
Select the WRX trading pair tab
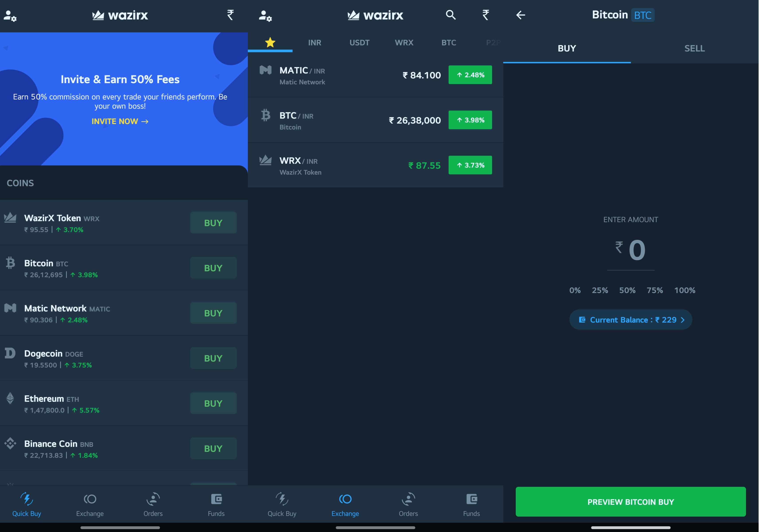[x=404, y=42]
